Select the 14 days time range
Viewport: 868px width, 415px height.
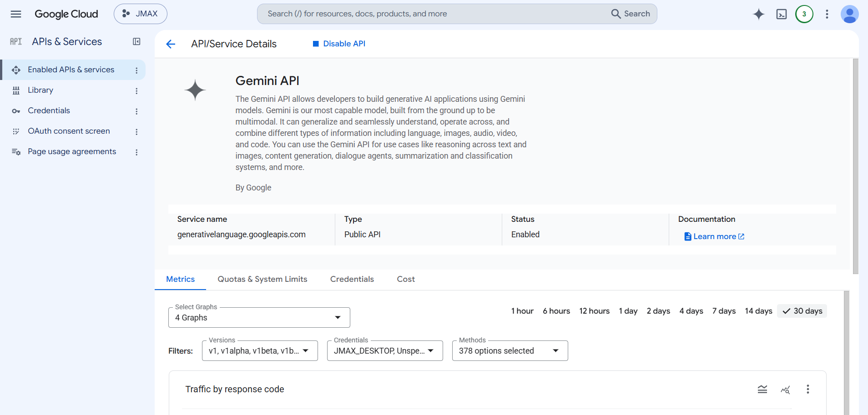tap(758, 311)
